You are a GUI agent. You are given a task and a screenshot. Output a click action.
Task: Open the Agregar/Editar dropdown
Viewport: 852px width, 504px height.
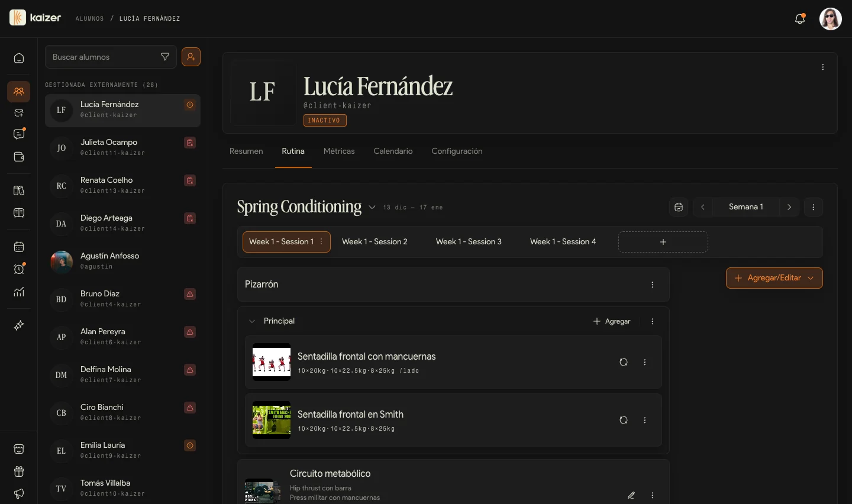774,278
